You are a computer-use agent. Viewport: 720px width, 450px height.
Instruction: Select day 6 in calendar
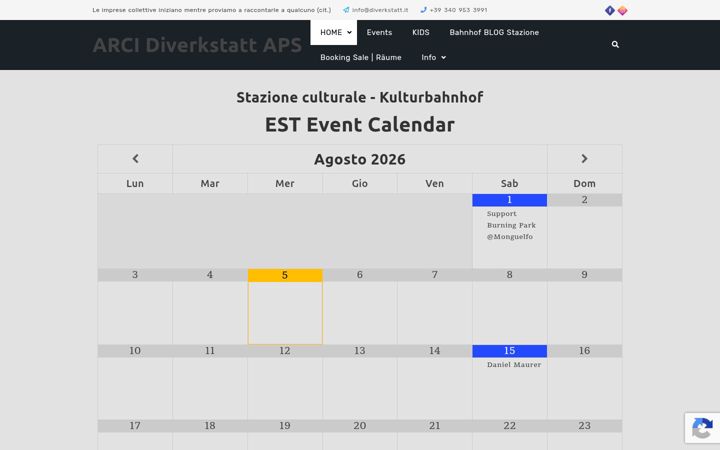coord(360,275)
